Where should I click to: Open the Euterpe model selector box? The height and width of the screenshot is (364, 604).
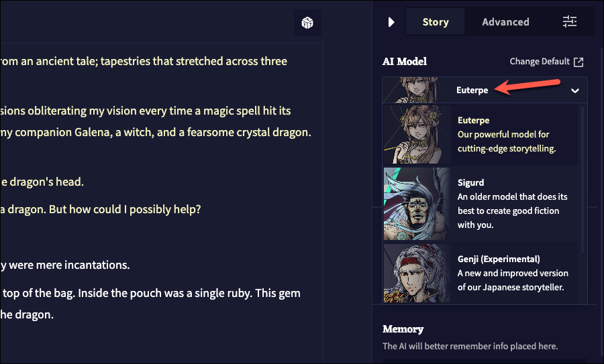(485, 90)
